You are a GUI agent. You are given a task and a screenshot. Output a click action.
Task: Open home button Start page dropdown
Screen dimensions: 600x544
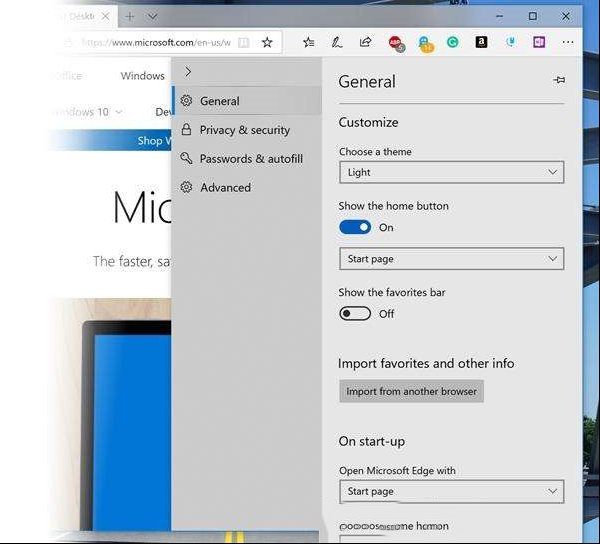[452, 259]
